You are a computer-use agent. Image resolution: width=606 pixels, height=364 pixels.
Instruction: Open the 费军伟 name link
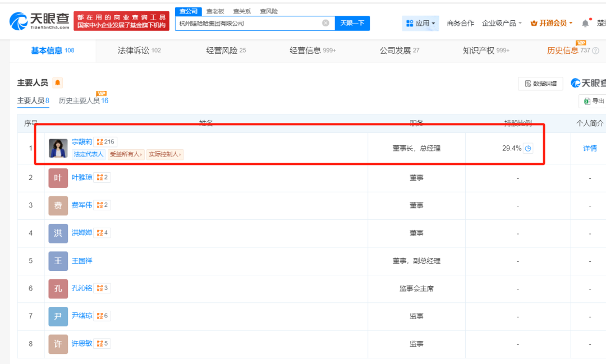[82, 205]
